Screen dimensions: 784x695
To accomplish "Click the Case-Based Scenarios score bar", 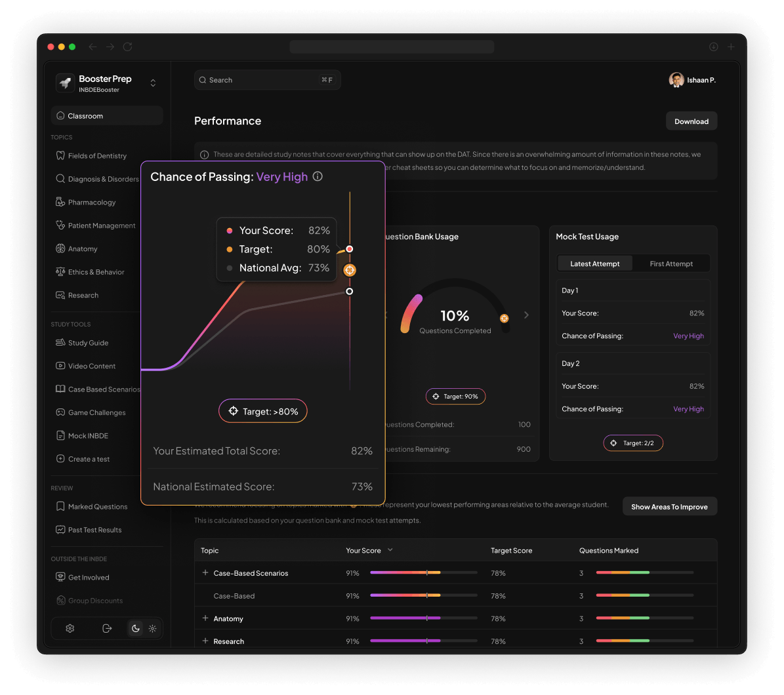I will tap(424, 572).
